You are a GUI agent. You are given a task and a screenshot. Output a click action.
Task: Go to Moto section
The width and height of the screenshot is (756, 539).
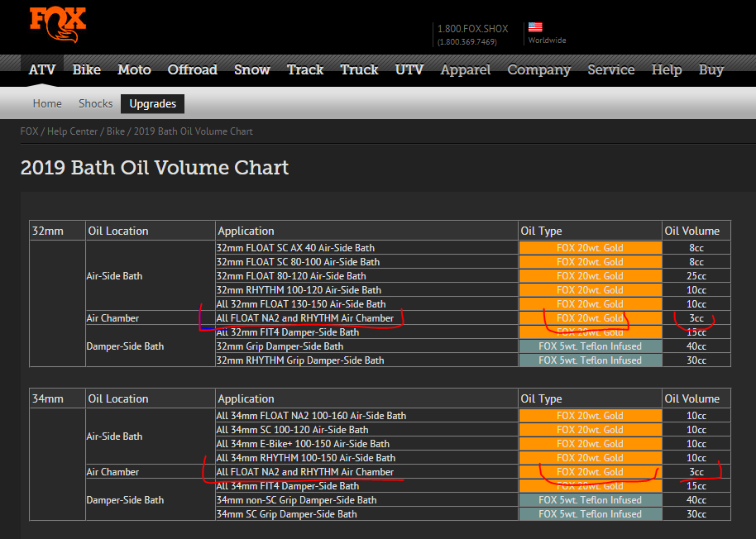click(134, 69)
